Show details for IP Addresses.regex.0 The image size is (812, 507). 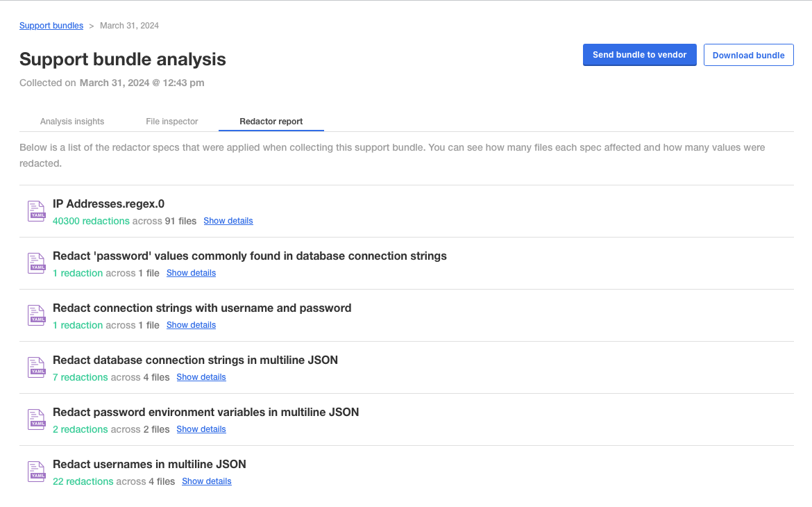click(x=228, y=221)
